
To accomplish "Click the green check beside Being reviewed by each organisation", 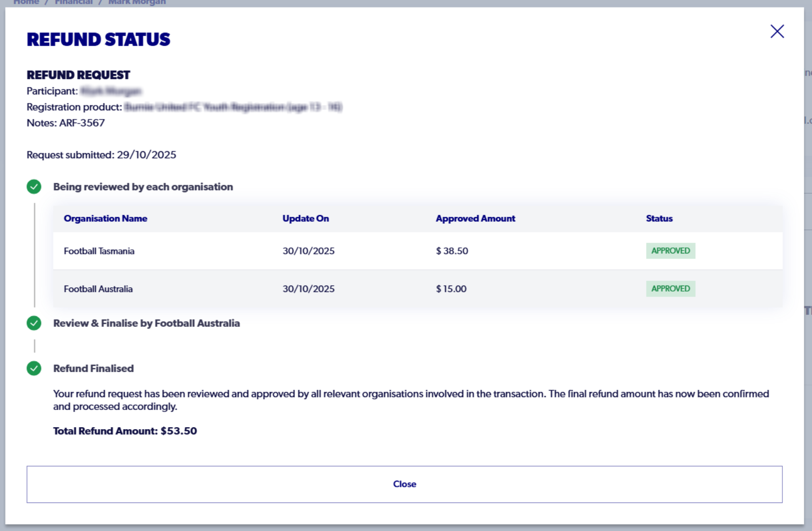I will 34,187.
